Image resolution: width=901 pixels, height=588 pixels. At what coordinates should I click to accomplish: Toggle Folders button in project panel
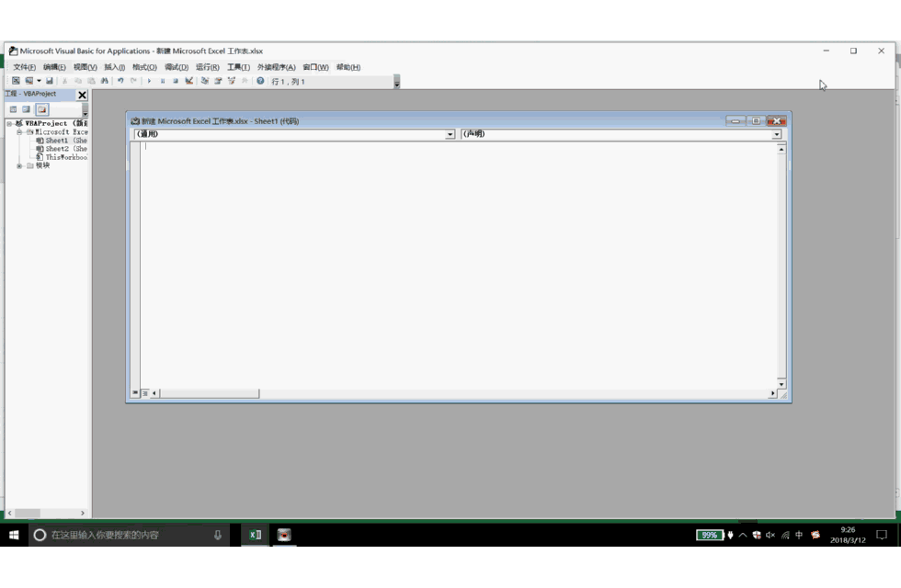click(x=42, y=109)
